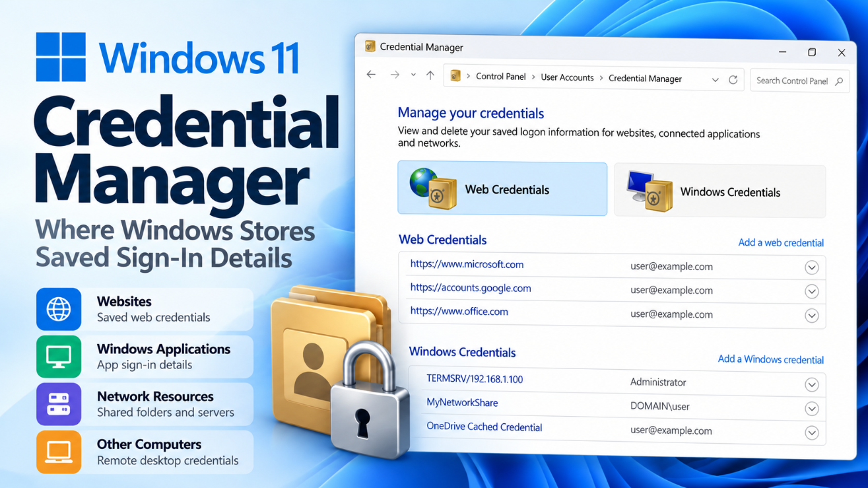
Task: Select TERMSRV/192.168.1.100 entry text
Action: tap(475, 379)
